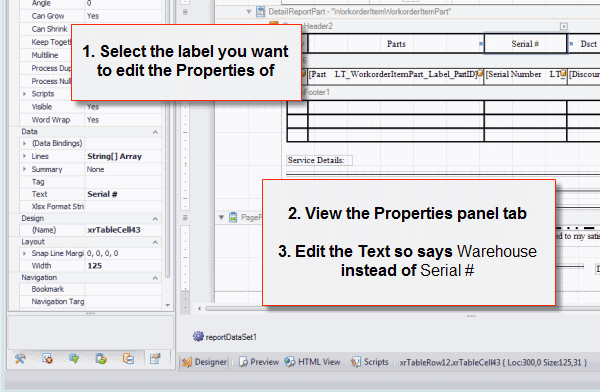Click the Angle value '0'
Screen dimensions: 600x392
point(123,3)
